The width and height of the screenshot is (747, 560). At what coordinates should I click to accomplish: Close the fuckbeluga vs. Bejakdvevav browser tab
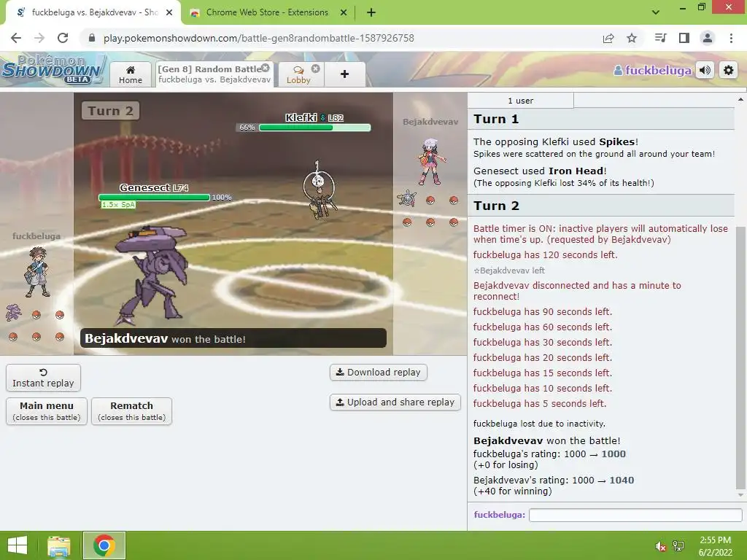click(169, 12)
